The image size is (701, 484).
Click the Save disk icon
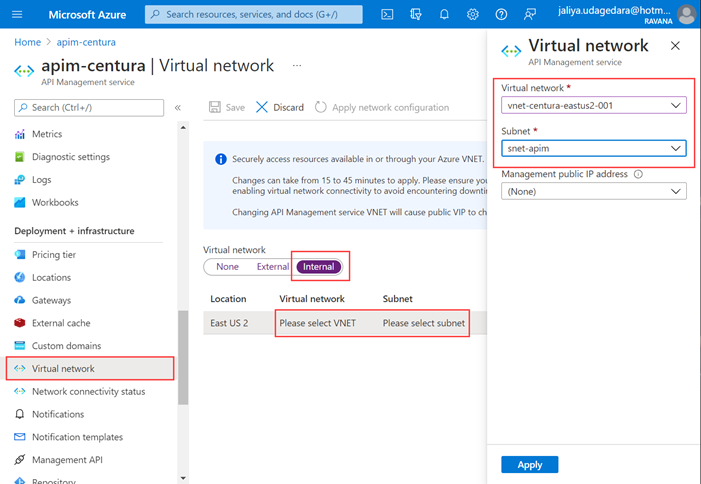(x=215, y=107)
